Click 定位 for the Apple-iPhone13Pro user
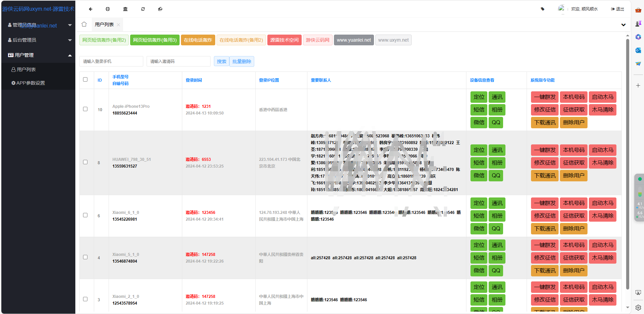This screenshot has width=644, height=314. [479, 97]
